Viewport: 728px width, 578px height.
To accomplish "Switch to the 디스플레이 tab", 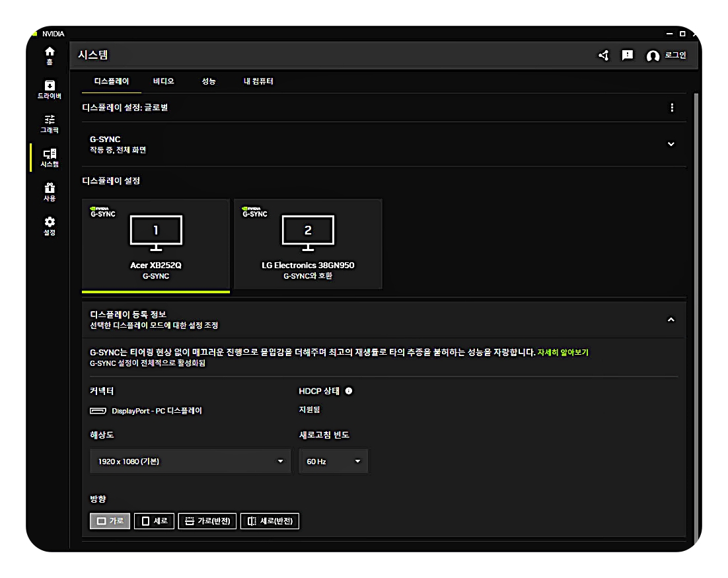I will pos(112,81).
